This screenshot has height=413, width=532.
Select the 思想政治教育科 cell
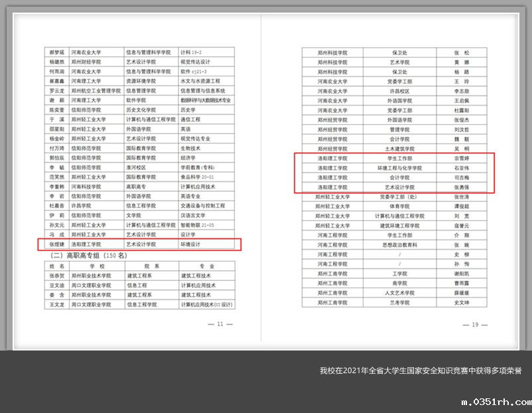tap(399, 245)
